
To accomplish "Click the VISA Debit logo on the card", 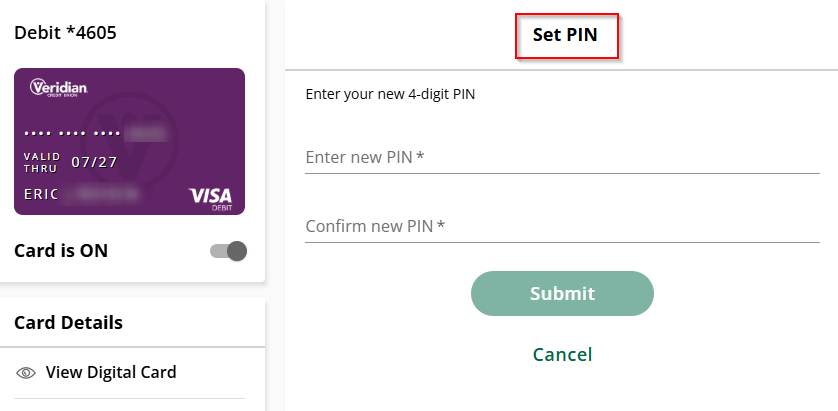I will (210, 197).
